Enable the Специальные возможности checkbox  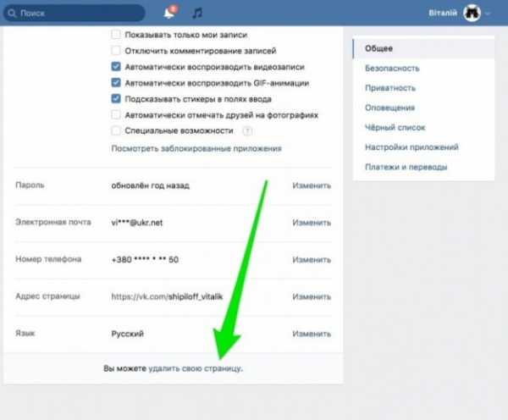[116, 130]
